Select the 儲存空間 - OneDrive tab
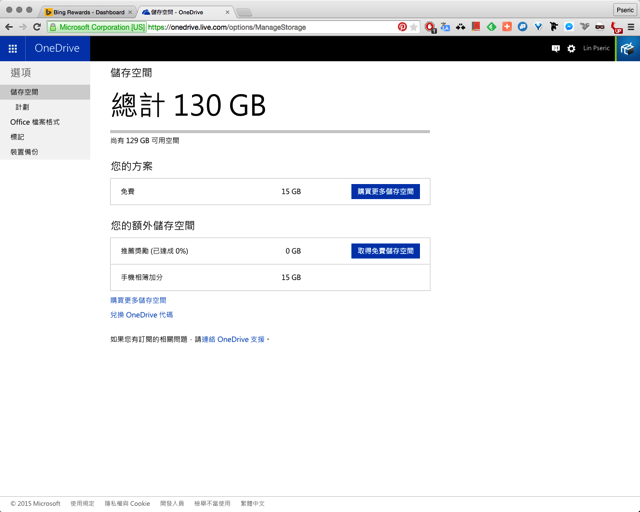Viewport: 640px width, 512px height. [177, 12]
